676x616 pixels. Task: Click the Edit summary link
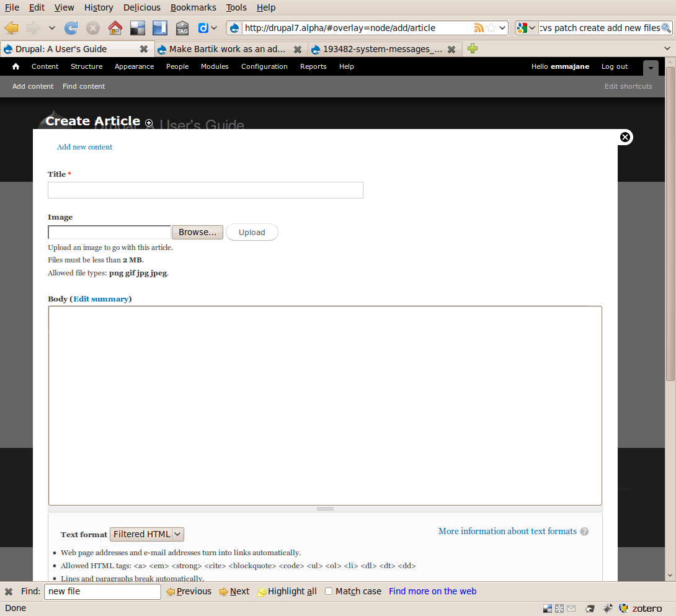pyautogui.click(x=100, y=298)
